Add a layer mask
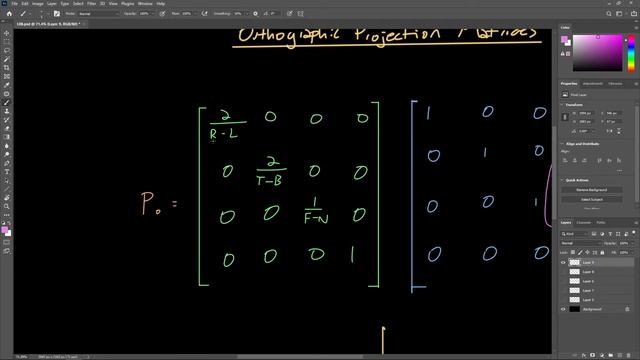 coord(593,356)
